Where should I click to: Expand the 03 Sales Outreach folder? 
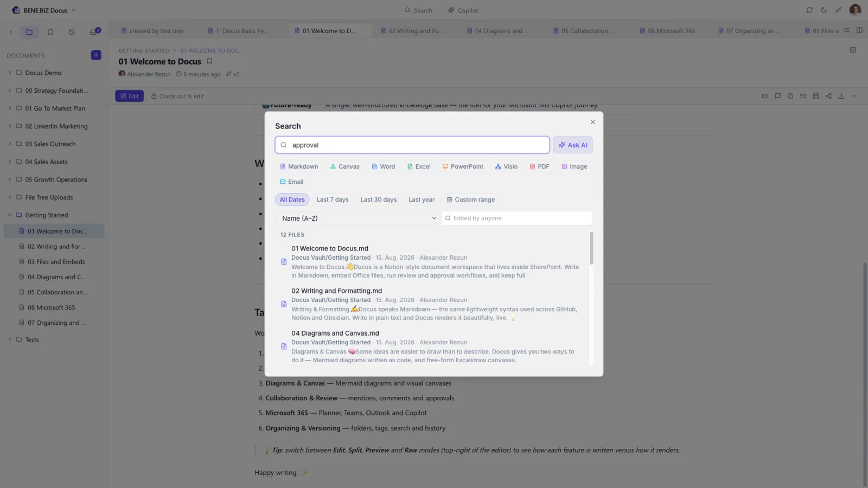tap(10, 144)
